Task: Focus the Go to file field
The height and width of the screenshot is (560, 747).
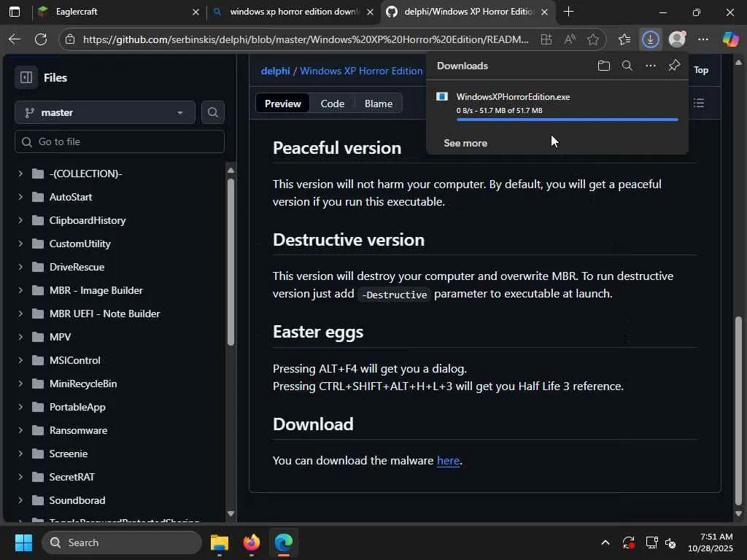Action: (120, 141)
